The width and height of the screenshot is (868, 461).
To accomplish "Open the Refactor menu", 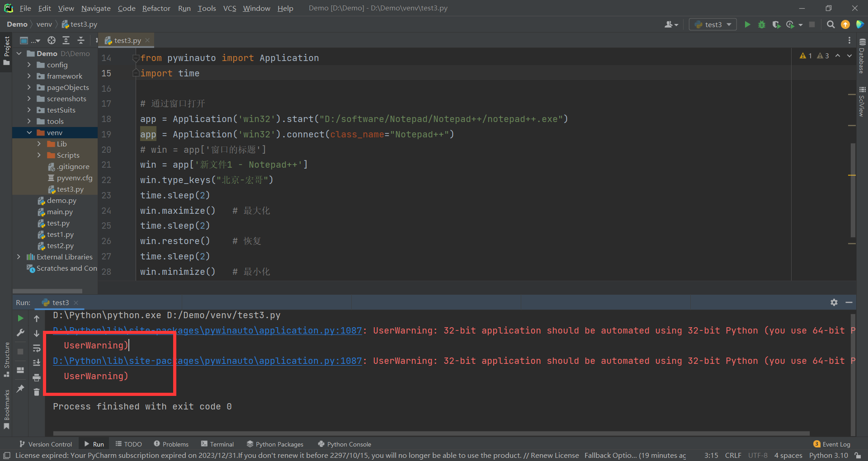I will (x=156, y=8).
